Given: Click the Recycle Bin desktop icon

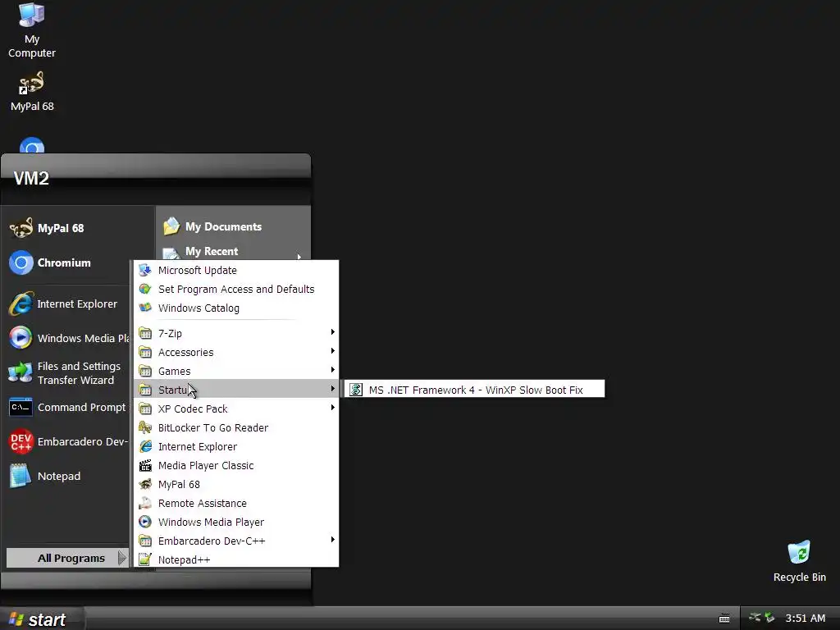Looking at the screenshot, I should 799,561.
